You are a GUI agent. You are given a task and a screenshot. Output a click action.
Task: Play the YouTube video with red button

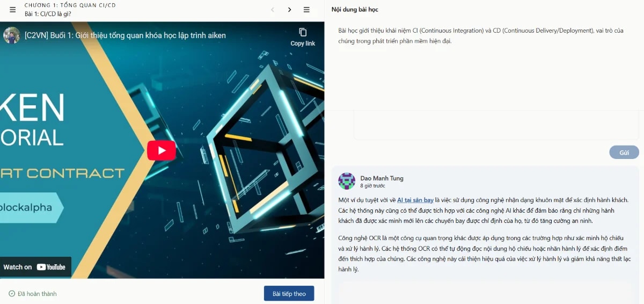162,150
